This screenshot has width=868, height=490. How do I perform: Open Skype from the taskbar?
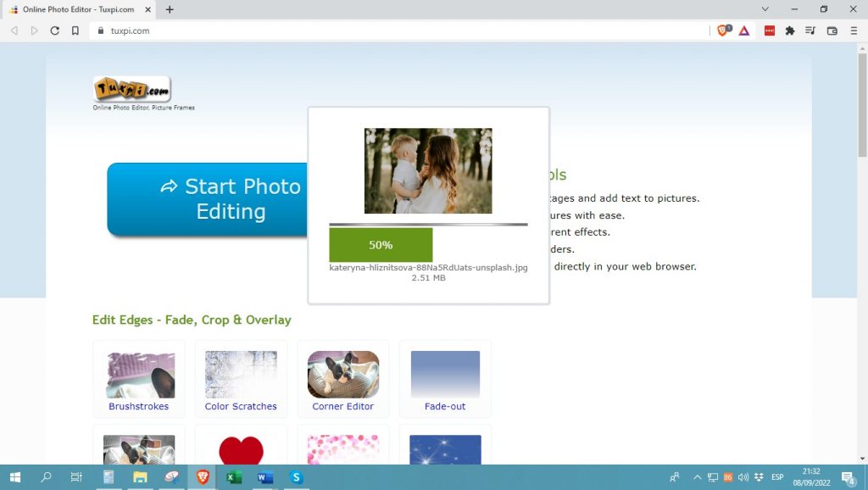pyautogui.click(x=296, y=477)
